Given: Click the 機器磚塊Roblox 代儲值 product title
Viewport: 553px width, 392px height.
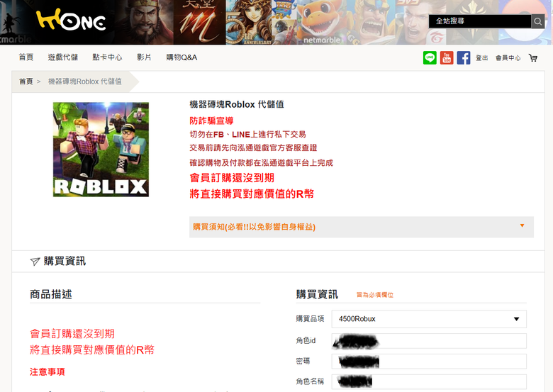Looking at the screenshot, I should [237, 104].
